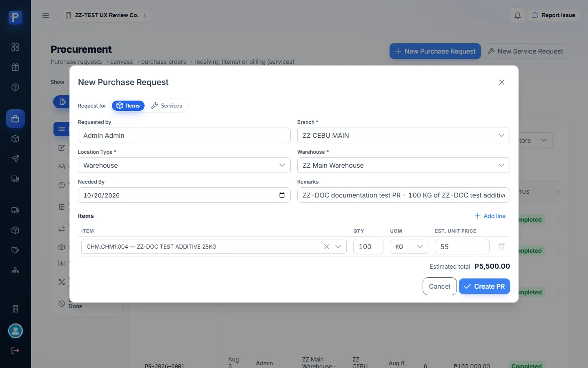Click the bar chart icon in procurement side menu
Image resolution: width=588 pixels, height=368 pixels.
pos(62,263)
